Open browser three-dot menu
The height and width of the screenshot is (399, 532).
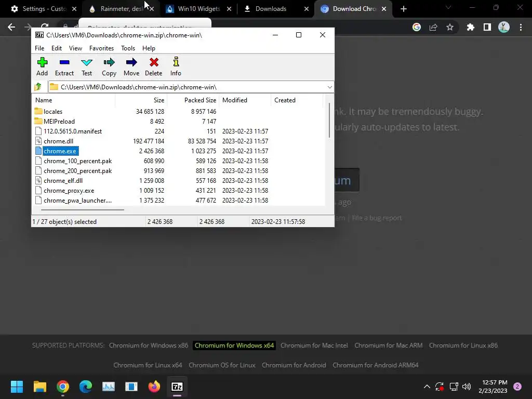(521, 27)
